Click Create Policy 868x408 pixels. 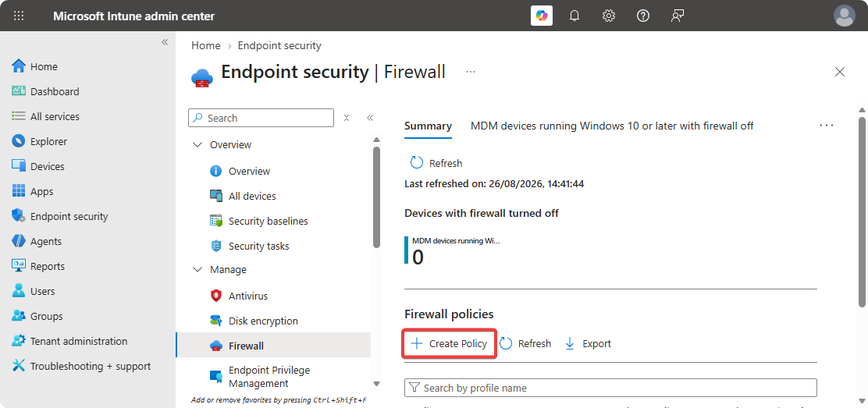(x=449, y=344)
